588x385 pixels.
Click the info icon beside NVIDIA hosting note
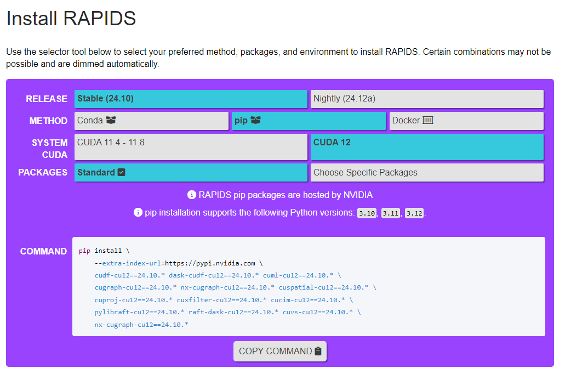click(x=192, y=195)
